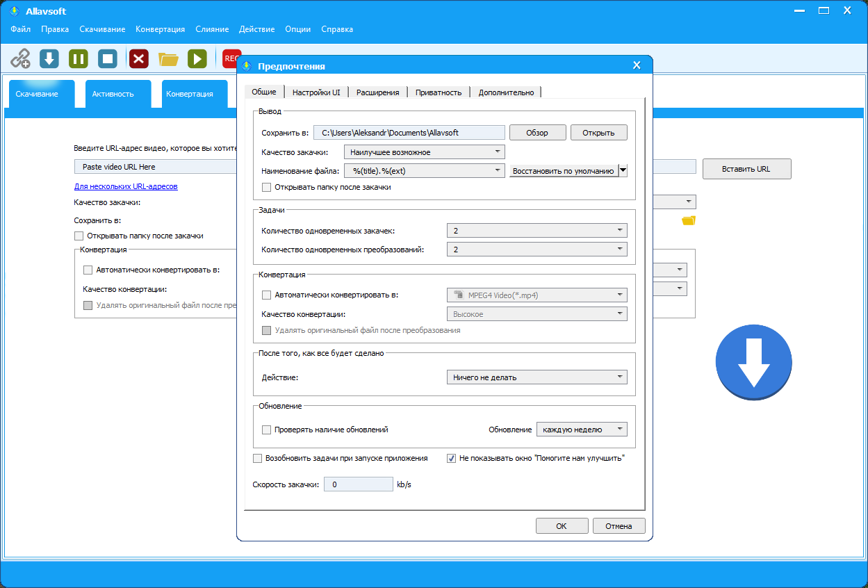Screen dimensions: 868x588
Task: Open 'Количество одновременных преобразований' dropdown
Action: pos(537,249)
